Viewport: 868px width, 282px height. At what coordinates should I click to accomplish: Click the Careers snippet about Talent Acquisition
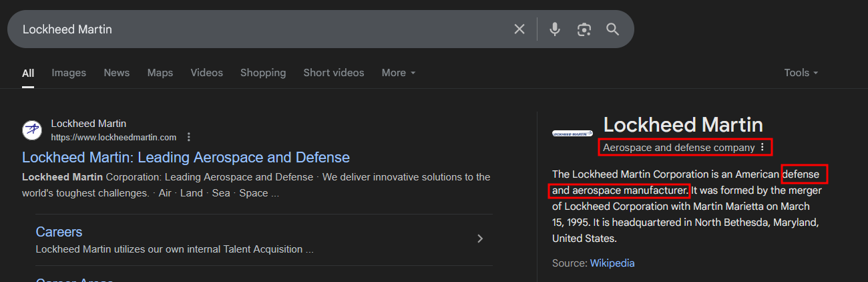[x=175, y=249]
